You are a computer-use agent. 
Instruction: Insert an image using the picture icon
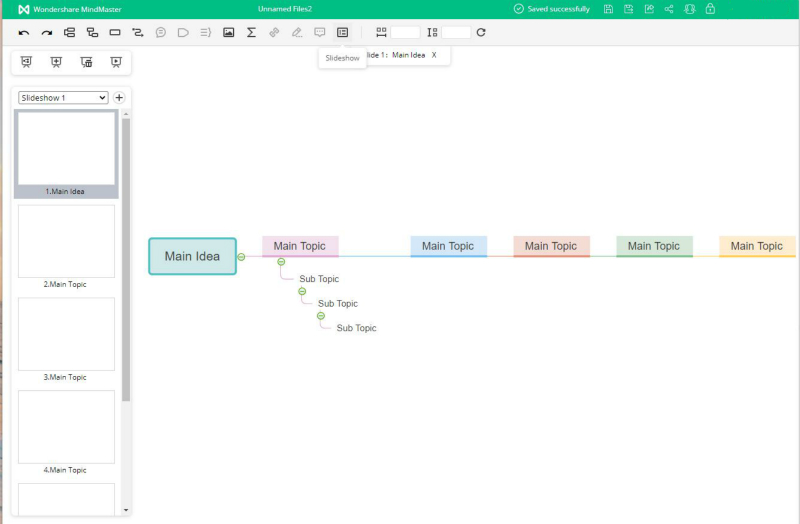(x=228, y=33)
